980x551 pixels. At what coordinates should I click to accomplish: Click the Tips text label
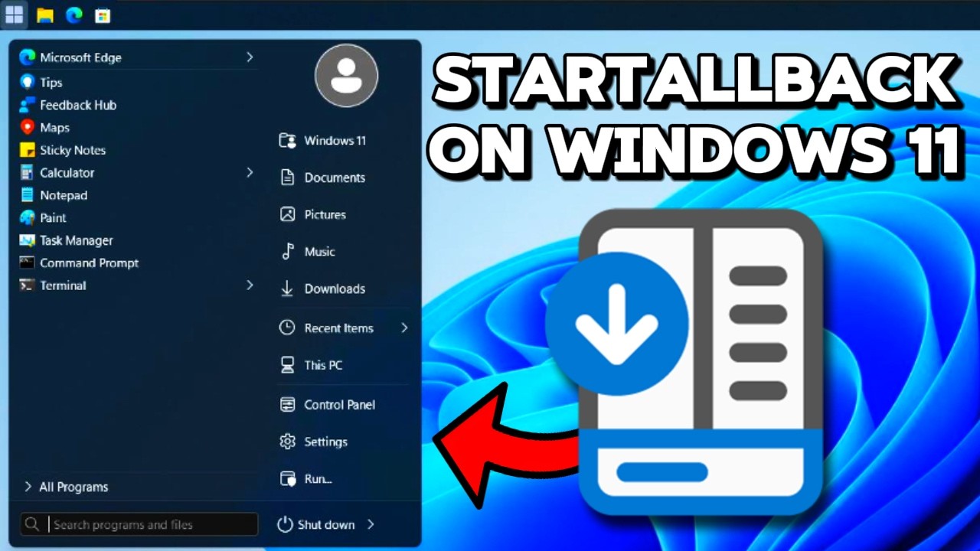51,83
